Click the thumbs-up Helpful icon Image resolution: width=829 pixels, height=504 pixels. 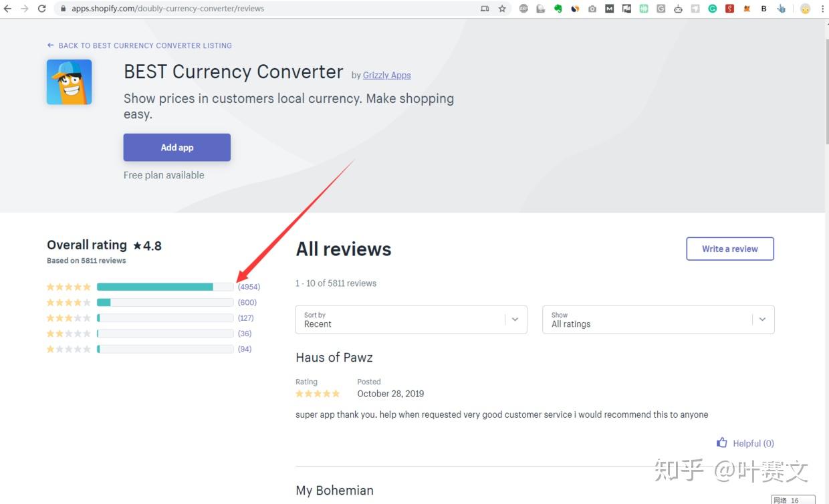[722, 443]
